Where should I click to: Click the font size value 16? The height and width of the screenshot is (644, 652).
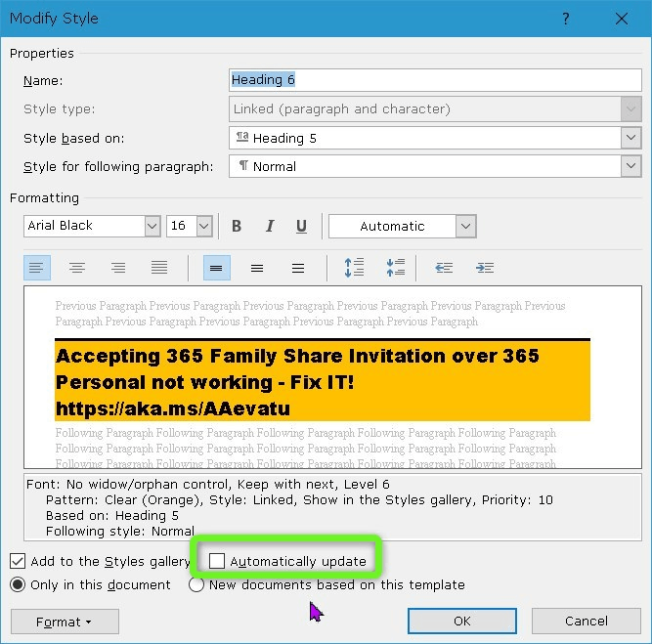tap(181, 226)
